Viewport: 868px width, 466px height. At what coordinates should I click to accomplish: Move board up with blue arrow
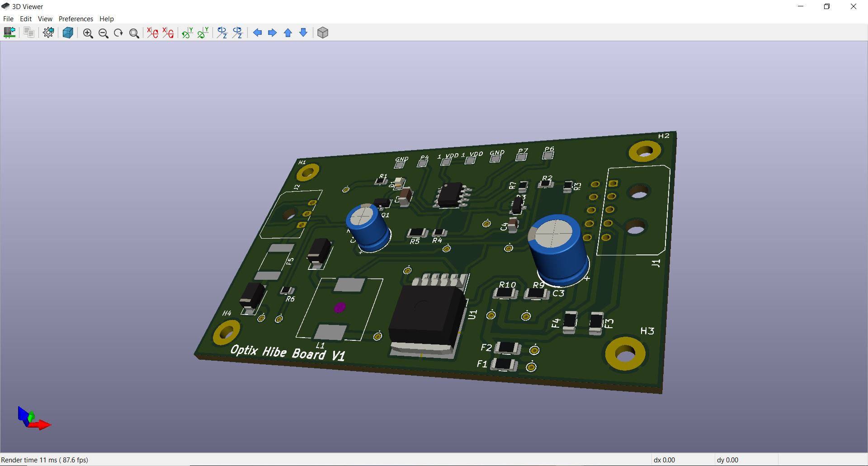(x=288, y=33)
